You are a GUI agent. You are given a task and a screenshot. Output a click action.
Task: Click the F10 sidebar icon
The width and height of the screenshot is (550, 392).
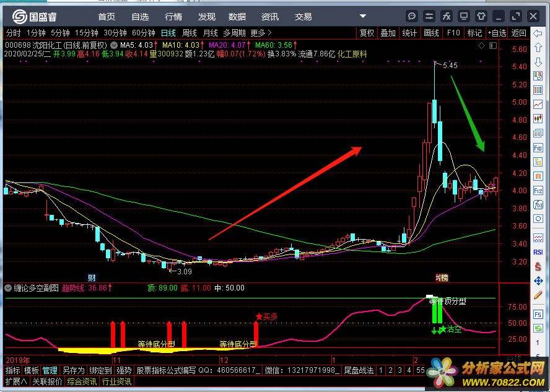coord(538,148)
